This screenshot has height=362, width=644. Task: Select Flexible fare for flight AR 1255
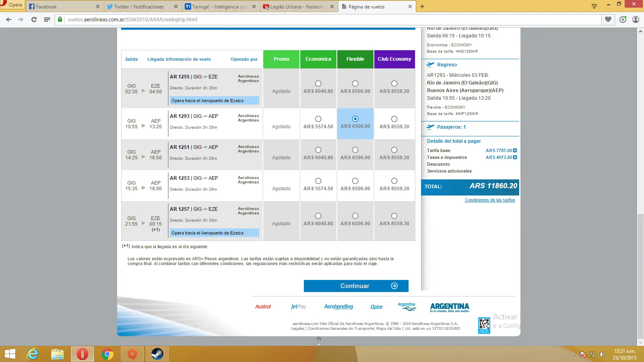click(355, 84)
